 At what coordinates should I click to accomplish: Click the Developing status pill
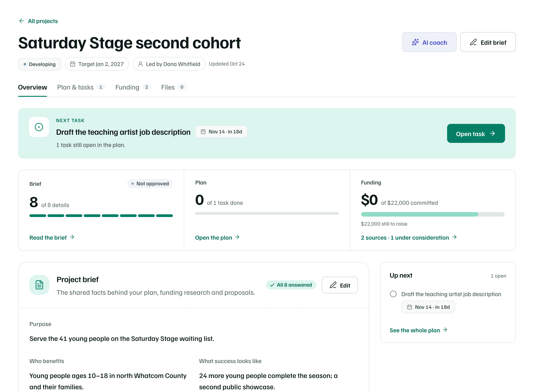pyautogui.click(x=40, y=64)
